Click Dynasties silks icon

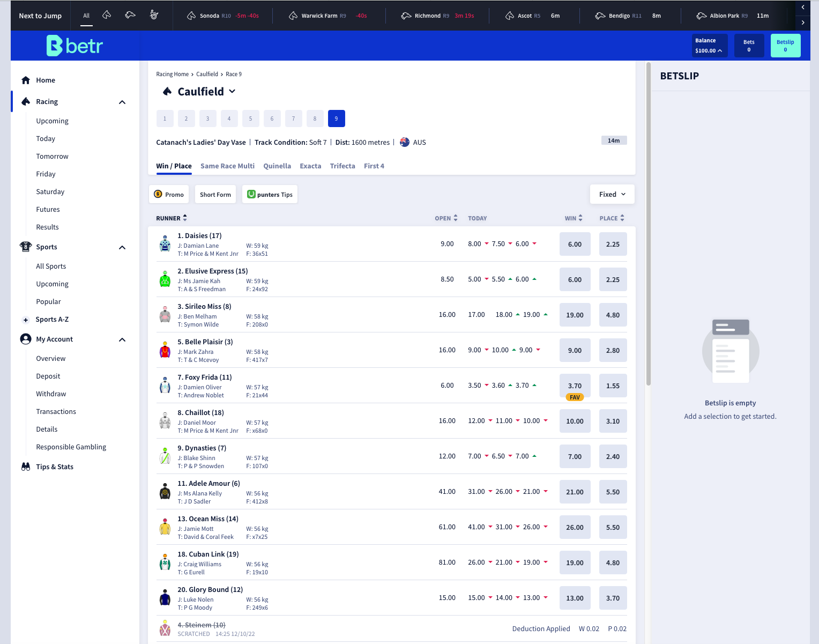pos(165,456)
